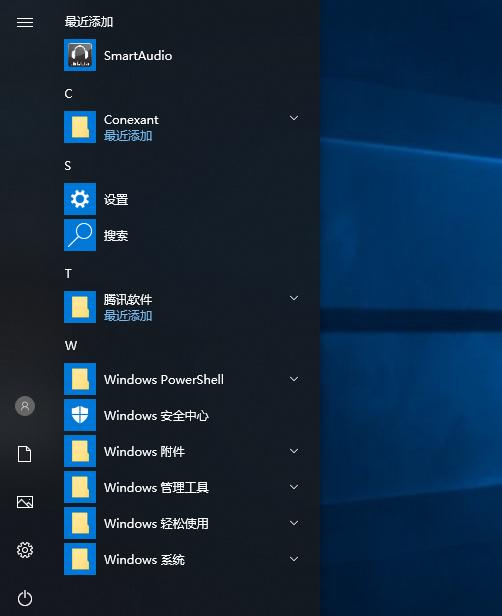Expand Windows PowerShell chevron
The image size is (502, 616).
tap(294, 379)
